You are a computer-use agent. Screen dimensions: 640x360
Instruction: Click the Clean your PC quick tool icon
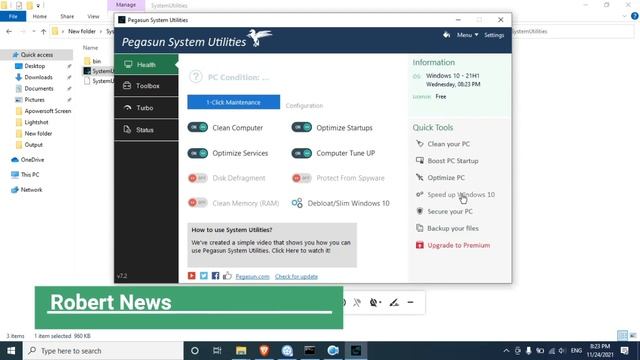pyautogui.click(x=420, y=144)
